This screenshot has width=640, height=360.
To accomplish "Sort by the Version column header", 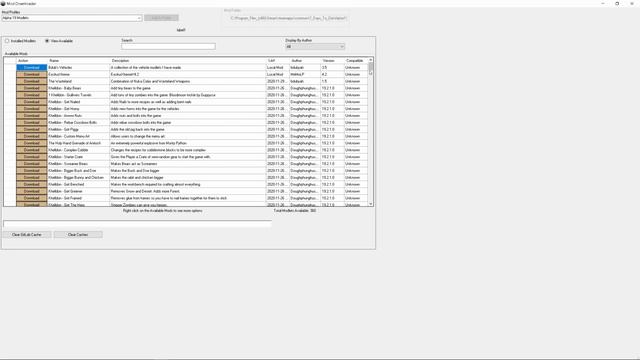I will click(x=332, y=60).
